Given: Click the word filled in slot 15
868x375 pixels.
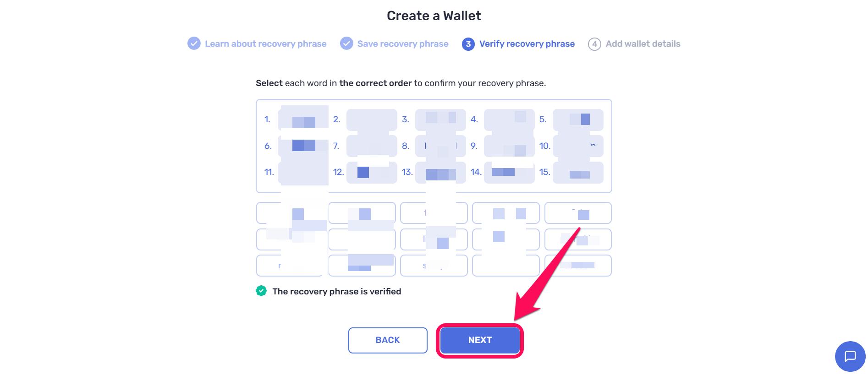Looking at the screenshot, I should click(x=578, y=173).
